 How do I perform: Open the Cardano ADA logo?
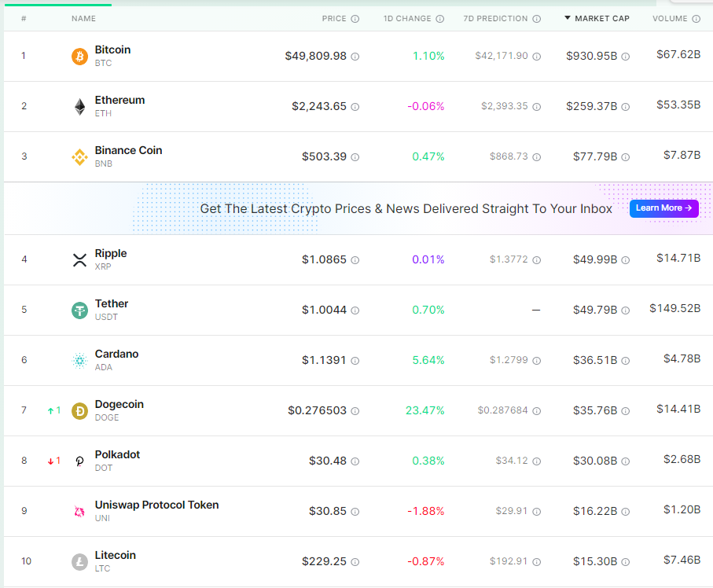[79, 361]
